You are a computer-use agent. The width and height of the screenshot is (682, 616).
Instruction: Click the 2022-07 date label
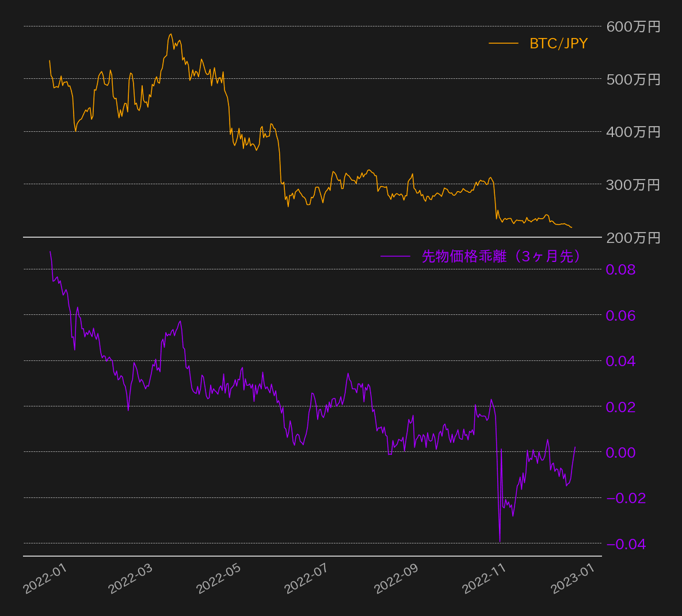(x=307, y=578)
